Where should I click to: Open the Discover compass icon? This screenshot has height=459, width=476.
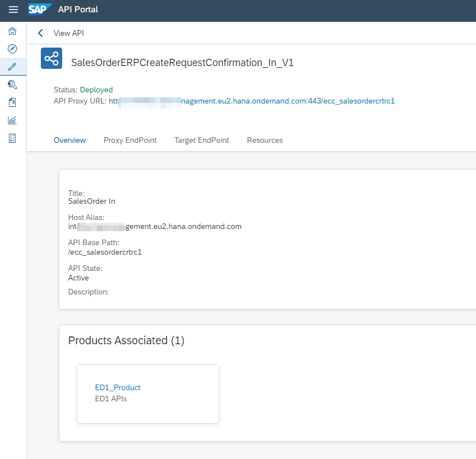pos(12,49)
